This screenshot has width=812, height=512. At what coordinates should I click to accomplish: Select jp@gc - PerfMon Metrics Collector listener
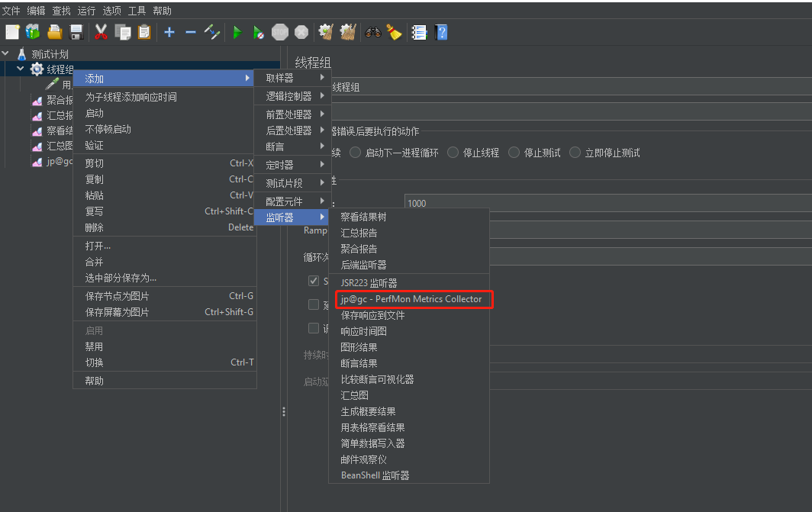[x=414, y=299]
